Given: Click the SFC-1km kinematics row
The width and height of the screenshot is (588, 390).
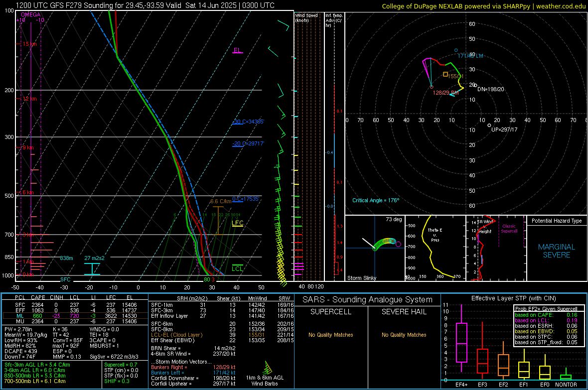Looking at the screenshot, I should pos(223,305).
